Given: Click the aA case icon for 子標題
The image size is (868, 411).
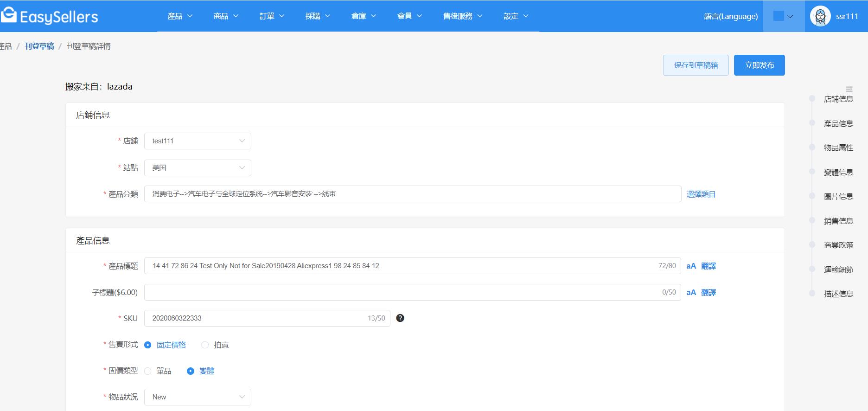Looking at the screenshot, I should (691, 292).
